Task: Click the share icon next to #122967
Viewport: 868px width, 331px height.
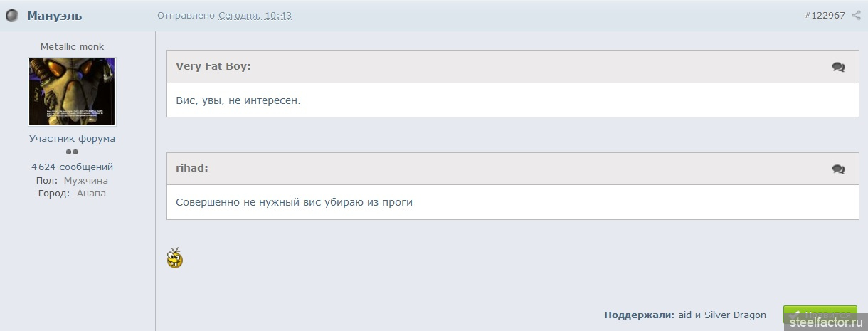Action: (856, 15)
